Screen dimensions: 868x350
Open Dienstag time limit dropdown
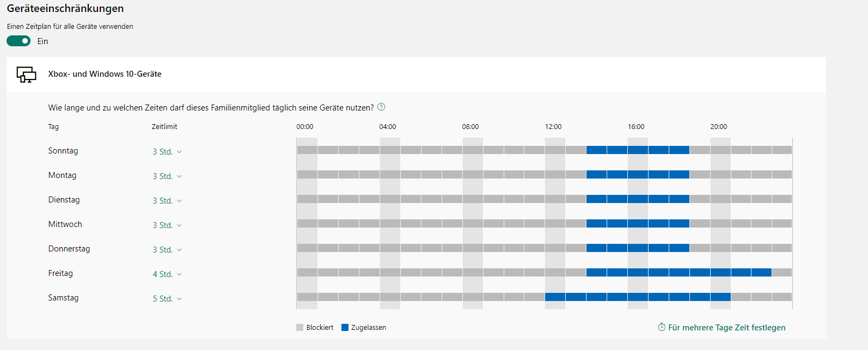[x=167, y=201]
